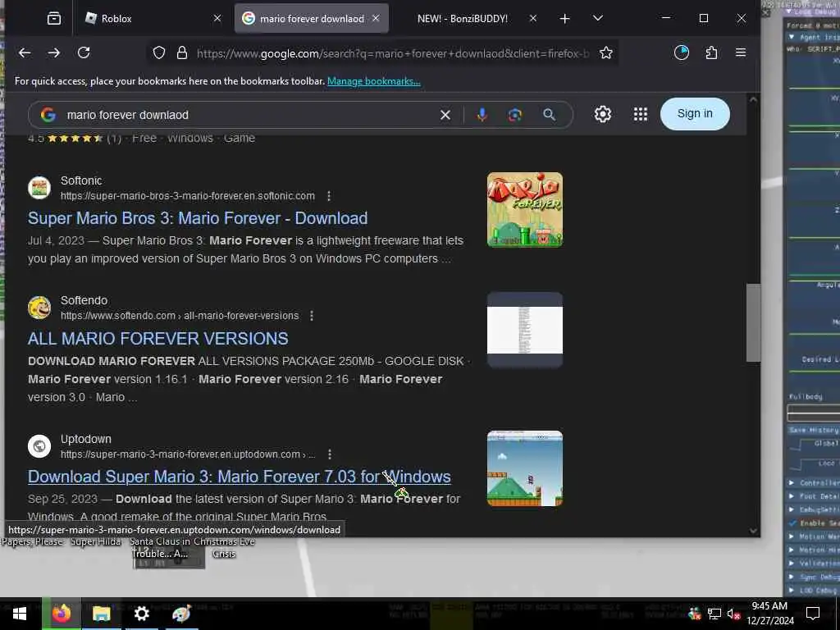840x630 pixels.
Task: Toggle Enable checkbox in debug panel
Action: tap(792, 523)
